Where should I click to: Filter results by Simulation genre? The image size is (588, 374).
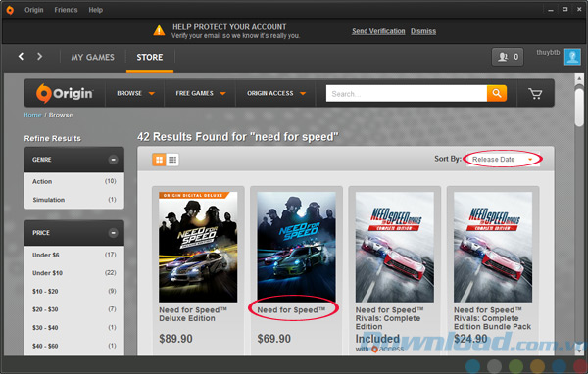(74, 200)
